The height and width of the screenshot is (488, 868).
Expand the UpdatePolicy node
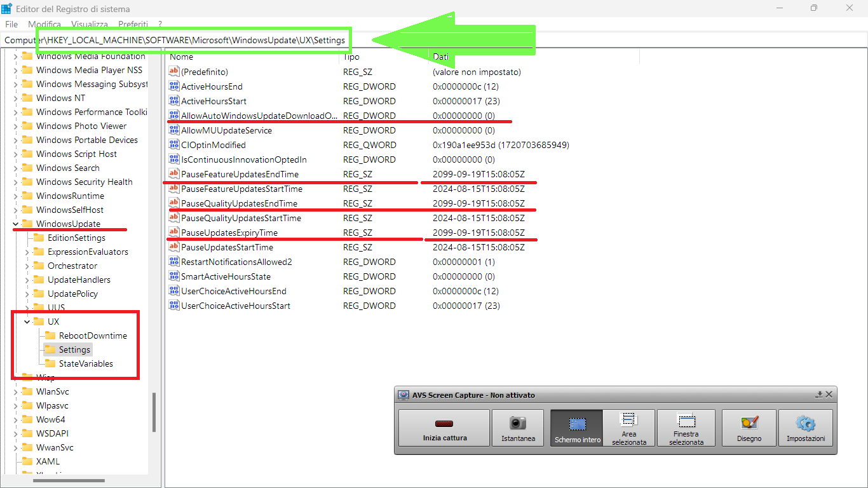[x=27, y=294]
